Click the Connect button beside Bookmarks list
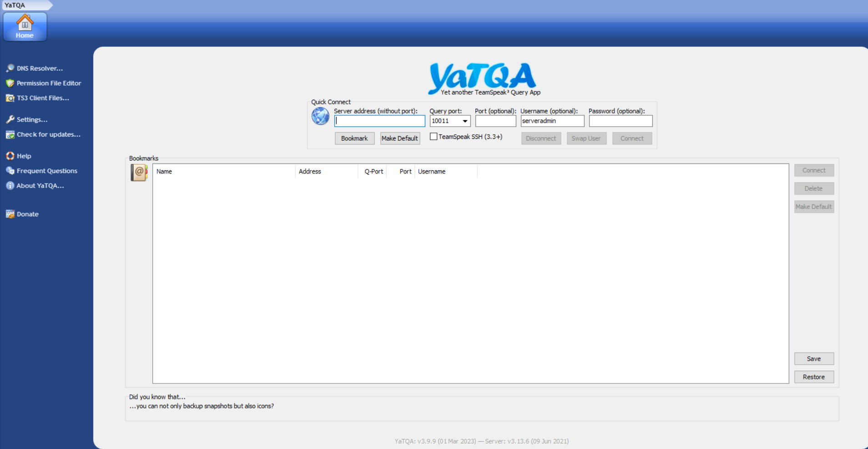This screenshot has height=449, width=868. tap(814, 170)
